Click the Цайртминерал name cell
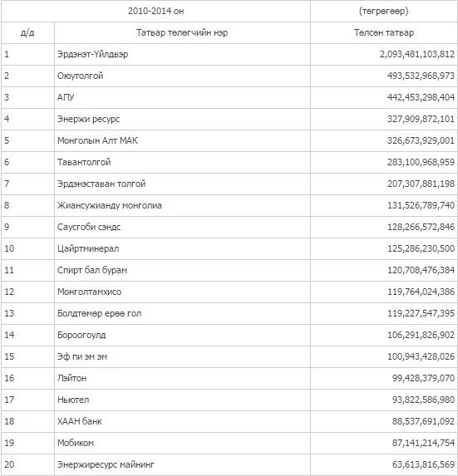 point(182,248)
